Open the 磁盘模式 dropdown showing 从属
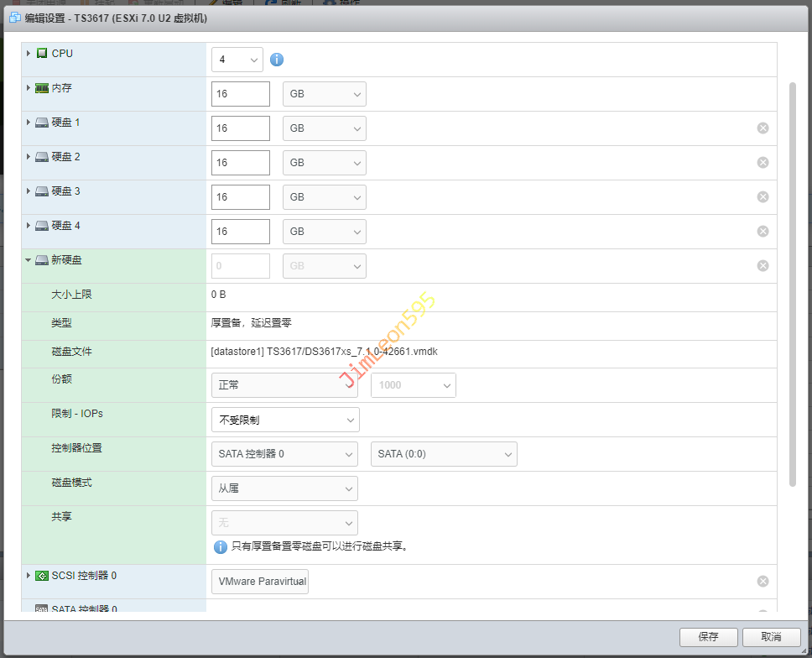 (284, 488)
